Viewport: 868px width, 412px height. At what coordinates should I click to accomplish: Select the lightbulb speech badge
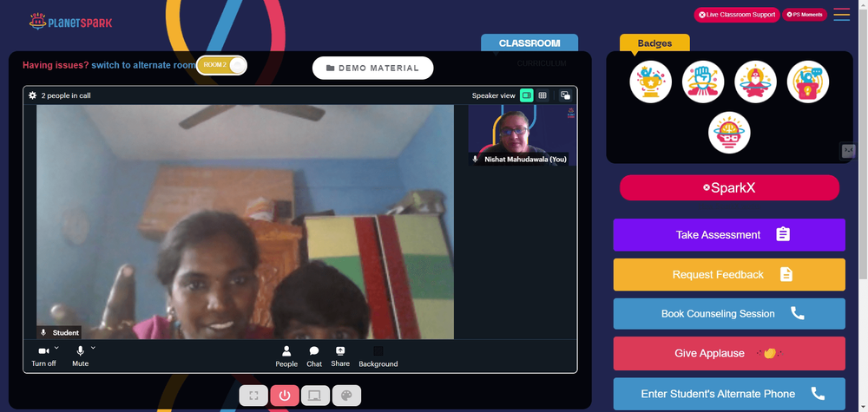coord(808,82)
